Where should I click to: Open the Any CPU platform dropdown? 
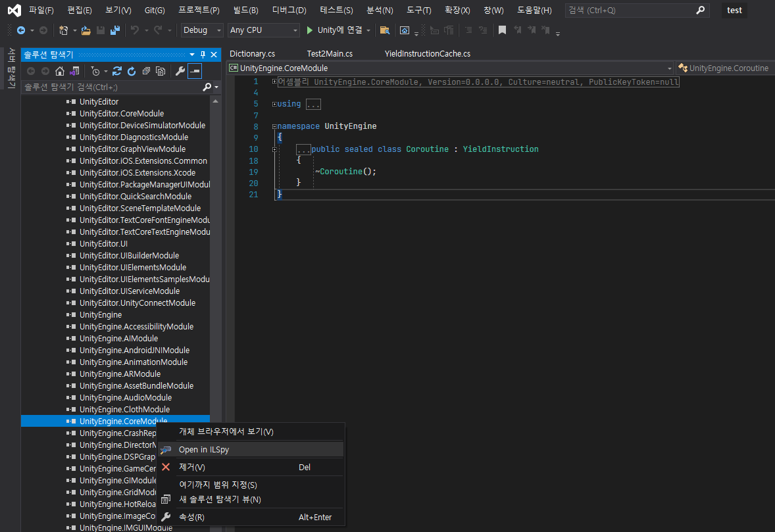(263, 30)
